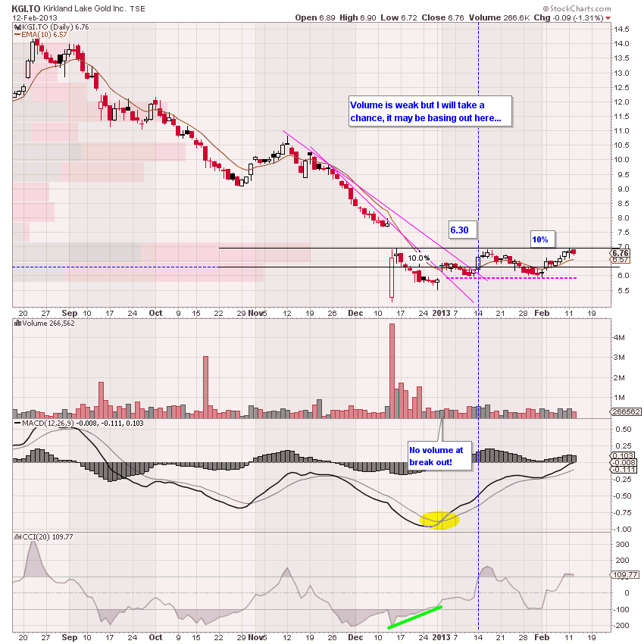
Task: Click the High 6.90 value in header
Action: pyautogui.click(x=358, y=17)
